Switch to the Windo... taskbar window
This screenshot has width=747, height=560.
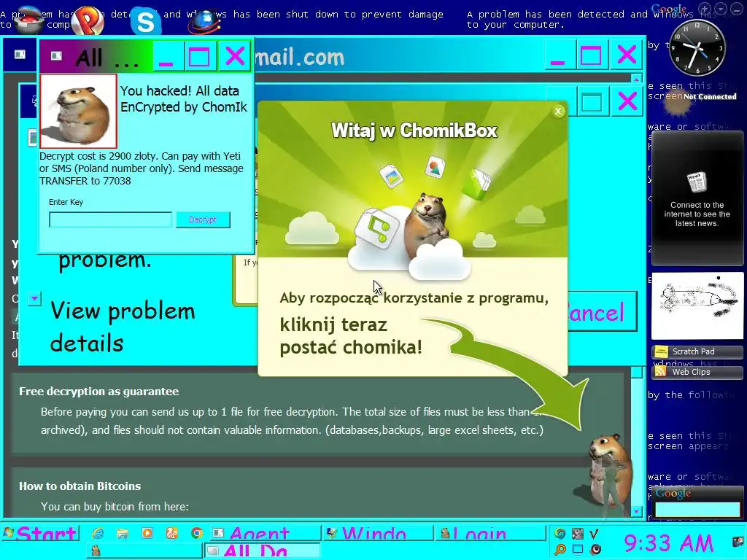377,533
